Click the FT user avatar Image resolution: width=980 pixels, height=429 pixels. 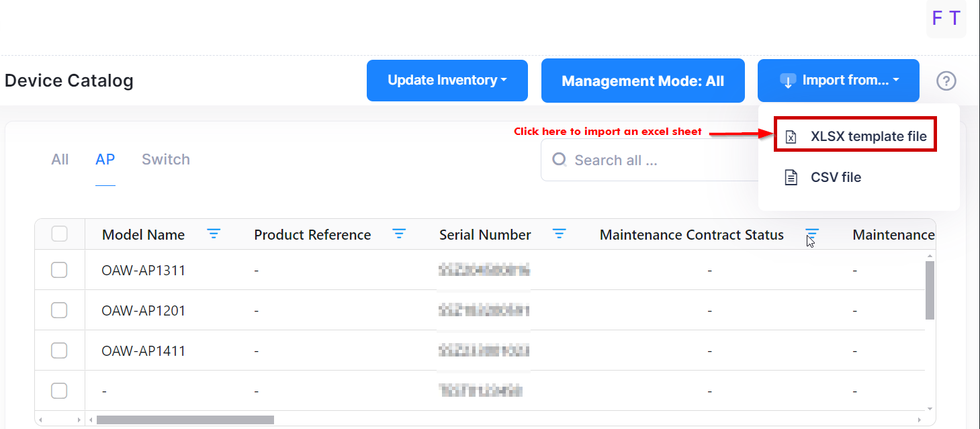946,19
